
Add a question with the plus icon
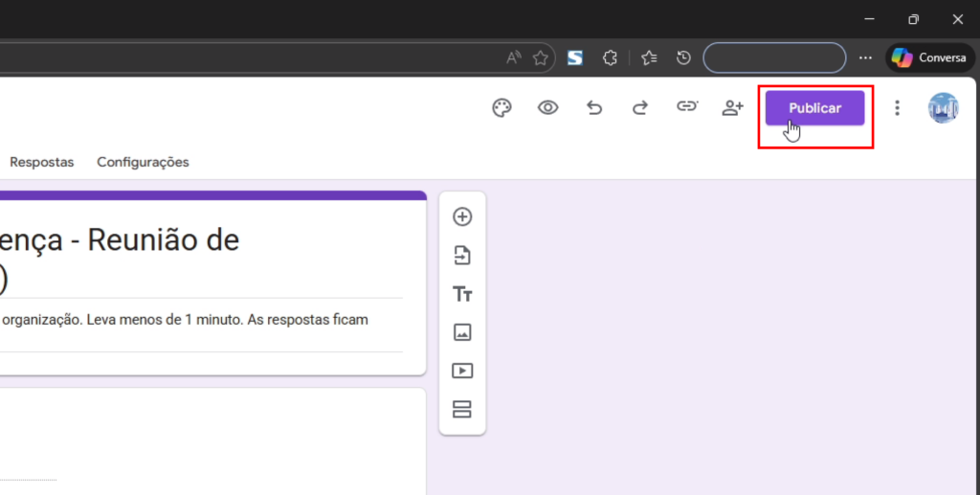click(462, 216)
